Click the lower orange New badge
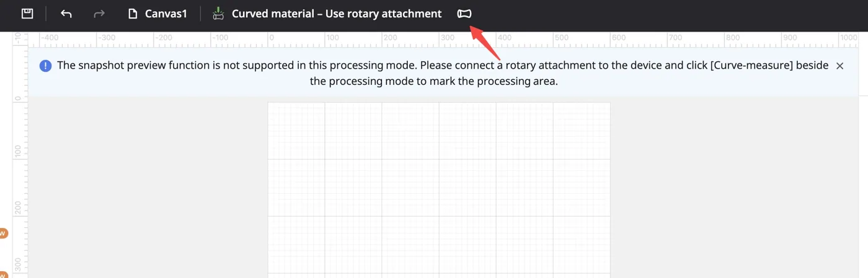The height and width of the screenshot is (278, 868). pyautogui.click(x=2, y=274)
